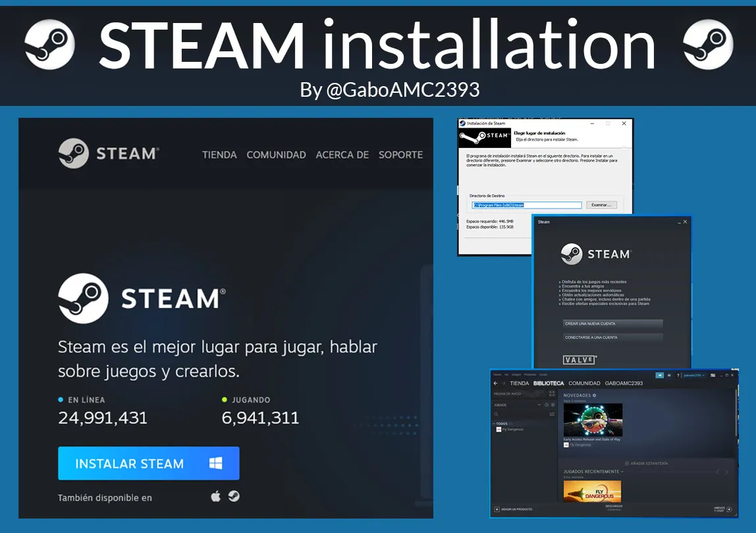
Task: Click PÁGINA DE INICIO in the library sidebar
Action: 507,393
